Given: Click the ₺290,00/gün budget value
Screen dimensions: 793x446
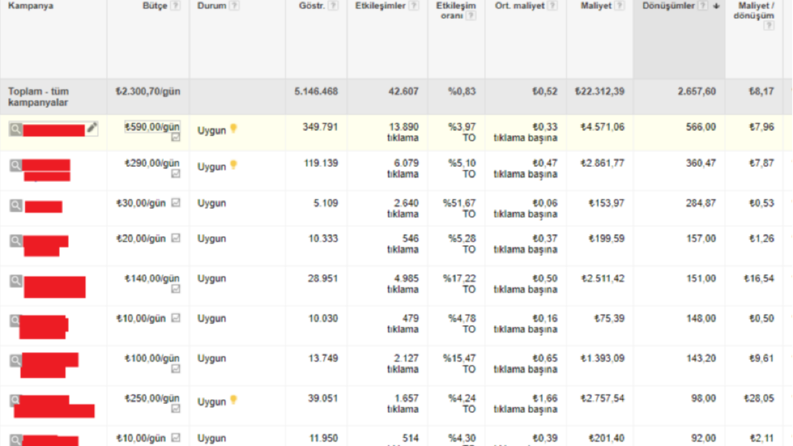Looking at the screenshot, I should click(152, 163).
